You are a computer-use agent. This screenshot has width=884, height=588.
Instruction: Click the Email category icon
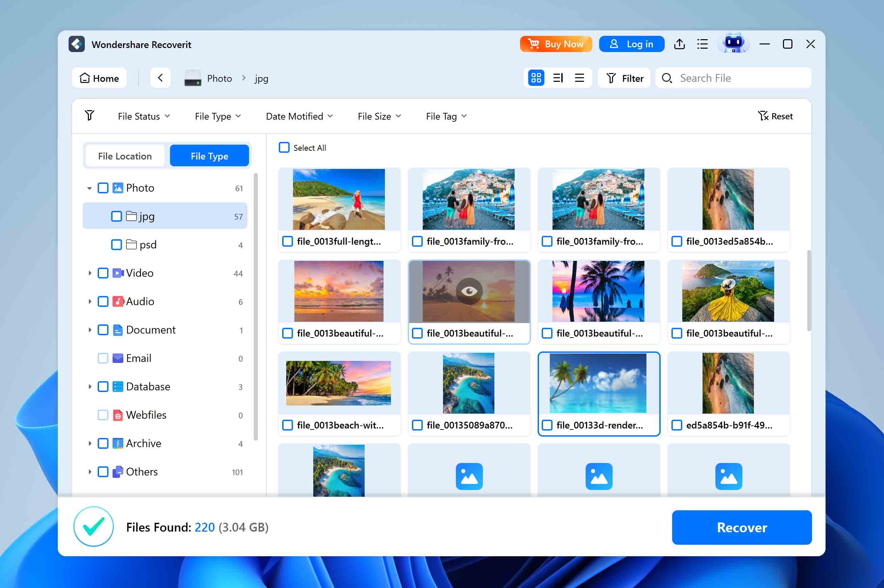118,358
